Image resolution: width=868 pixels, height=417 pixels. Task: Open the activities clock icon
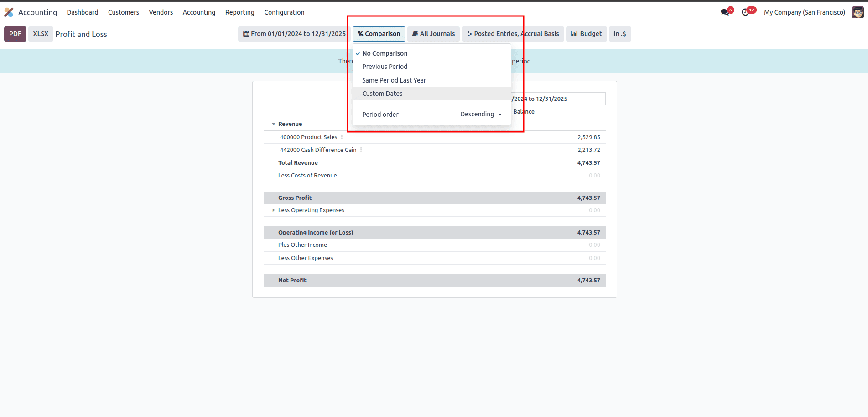click(745, 12)
